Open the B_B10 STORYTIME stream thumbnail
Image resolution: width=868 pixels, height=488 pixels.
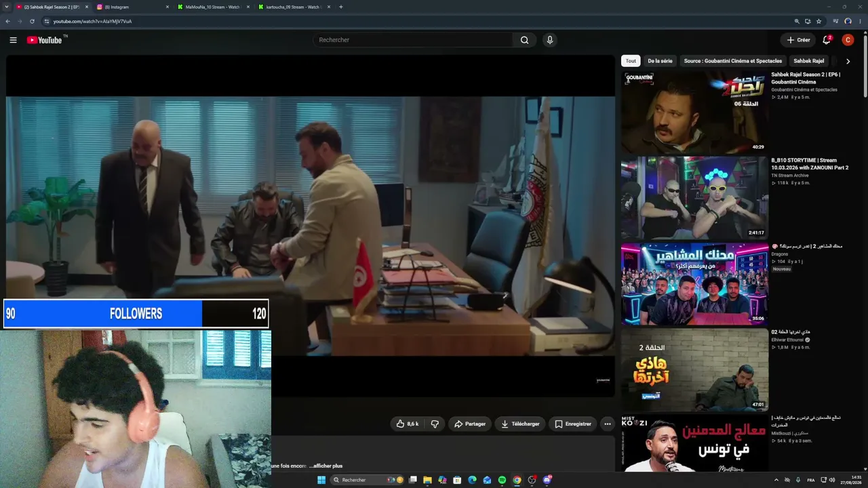coord(694,198)
